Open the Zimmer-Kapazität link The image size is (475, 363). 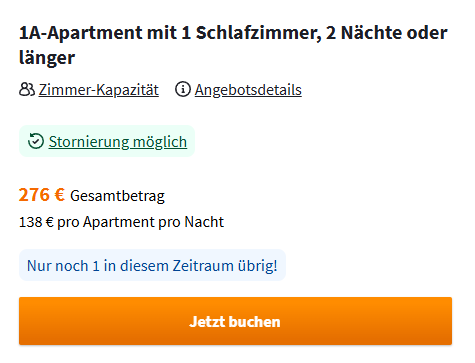pos(99,90)
